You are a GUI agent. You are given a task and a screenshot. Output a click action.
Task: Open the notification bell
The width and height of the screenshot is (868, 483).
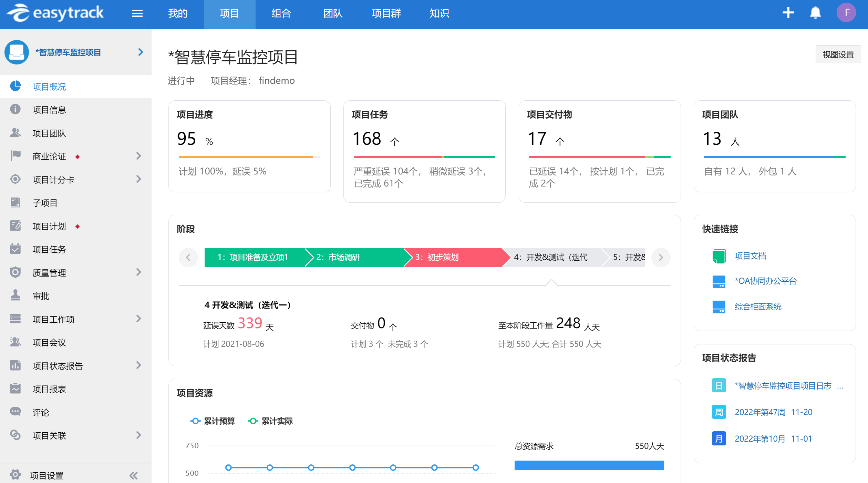815,13
